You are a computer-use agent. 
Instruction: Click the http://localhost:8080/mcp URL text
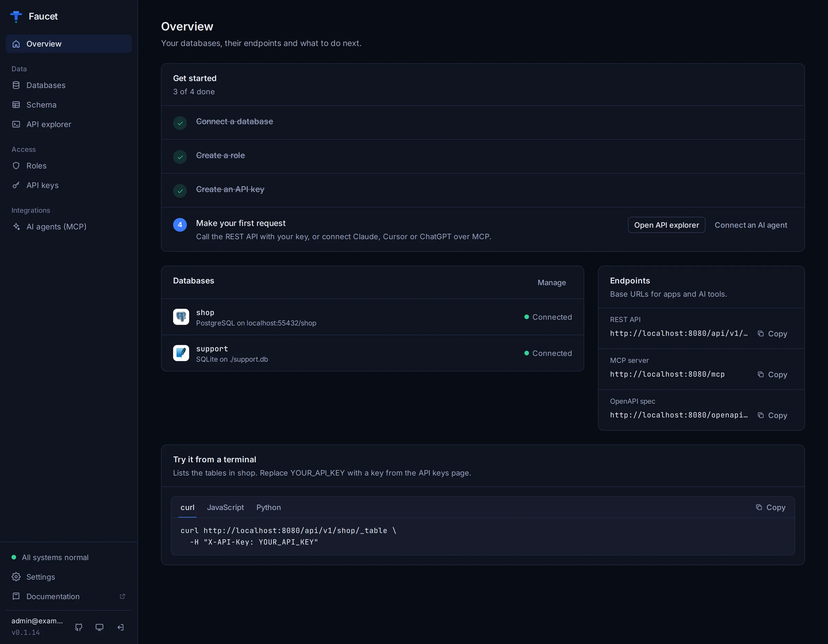(x=667, y=374)
